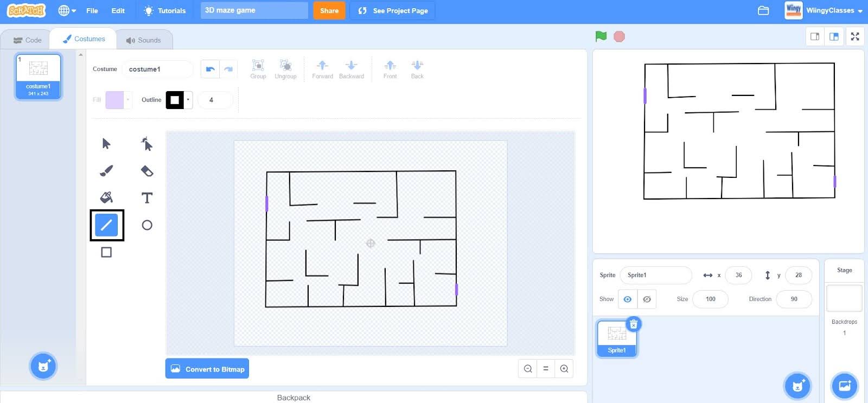Select the Stage backdrop thumbnail
Viewport: 868px width, 403px height.
tap(844, 298)
